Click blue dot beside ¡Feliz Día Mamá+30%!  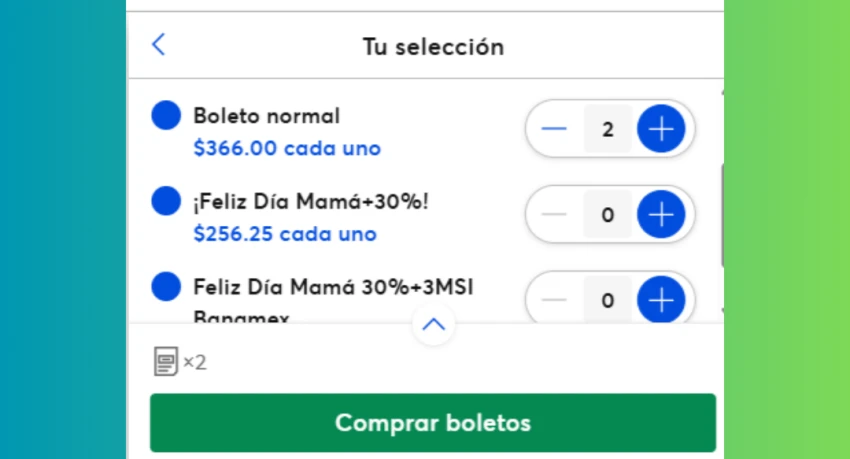(166, 201)
